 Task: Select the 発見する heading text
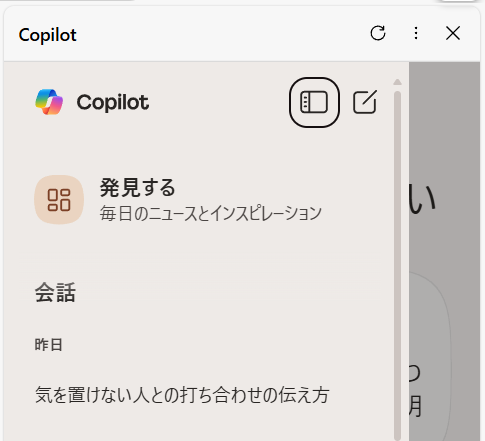pyautogui.click(x=137, y=187)
